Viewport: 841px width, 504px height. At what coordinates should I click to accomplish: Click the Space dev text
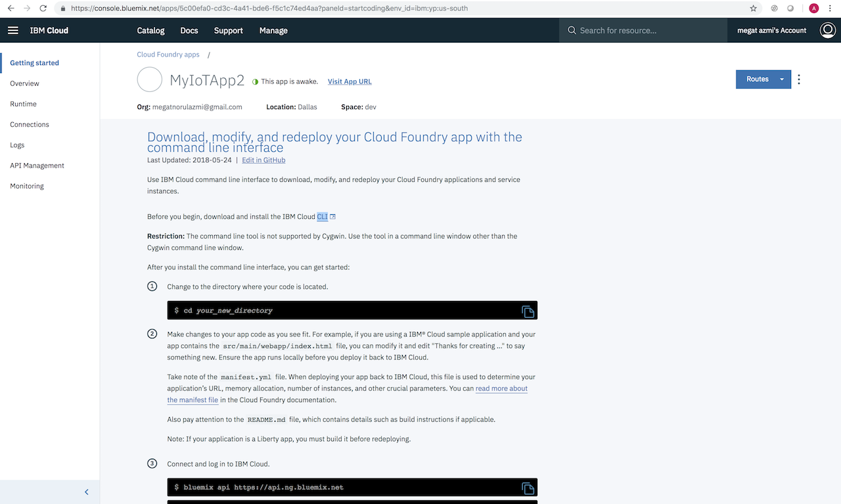359,107
